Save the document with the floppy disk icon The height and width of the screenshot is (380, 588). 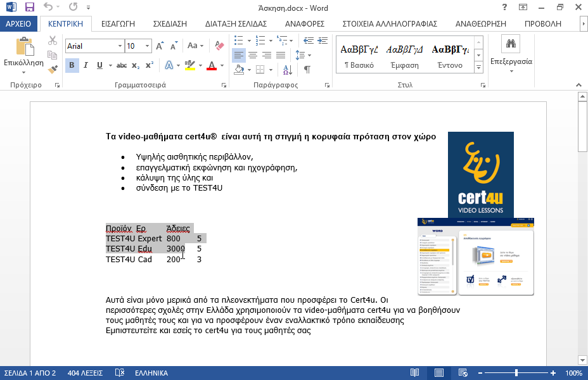(29, 7)
